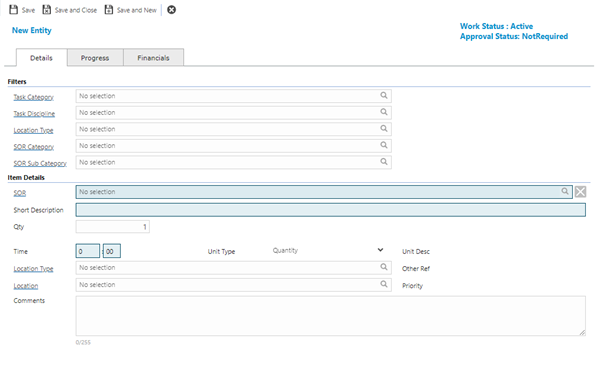Click the Save and Close toolbar button
This screenshot has width=600, height=368.
(70, 10)
